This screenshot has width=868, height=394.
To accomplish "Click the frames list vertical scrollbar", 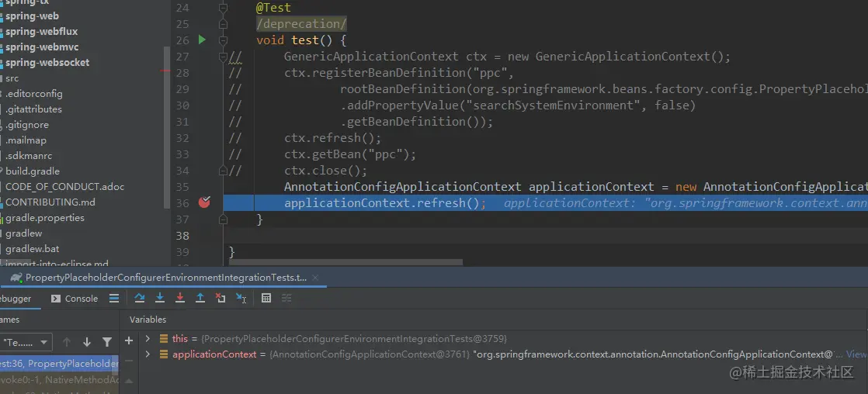I will 115,366.
